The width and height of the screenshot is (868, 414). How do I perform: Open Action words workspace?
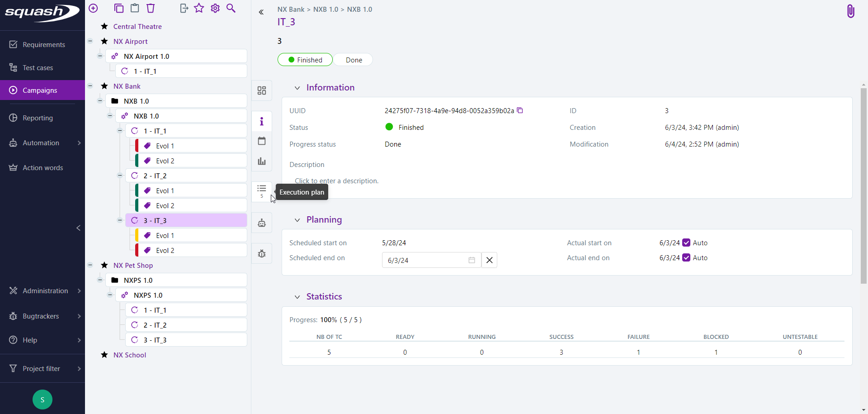42,167
